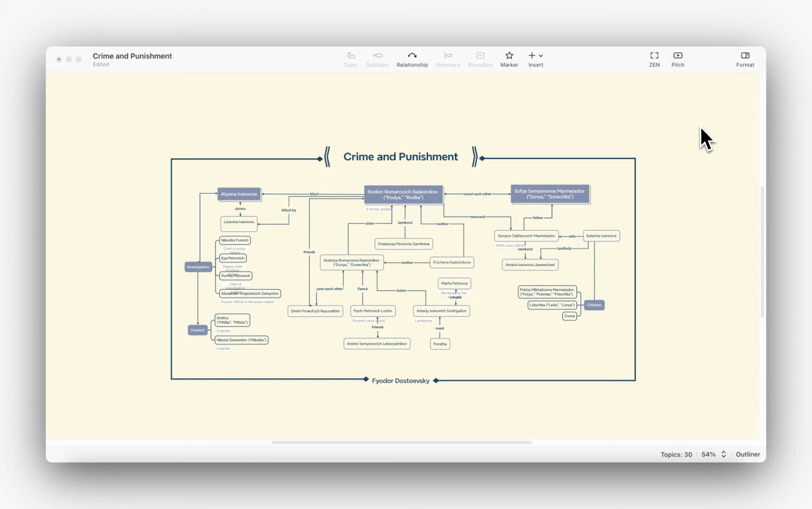Select the Porfiry Petrovich node

[235, 276]
